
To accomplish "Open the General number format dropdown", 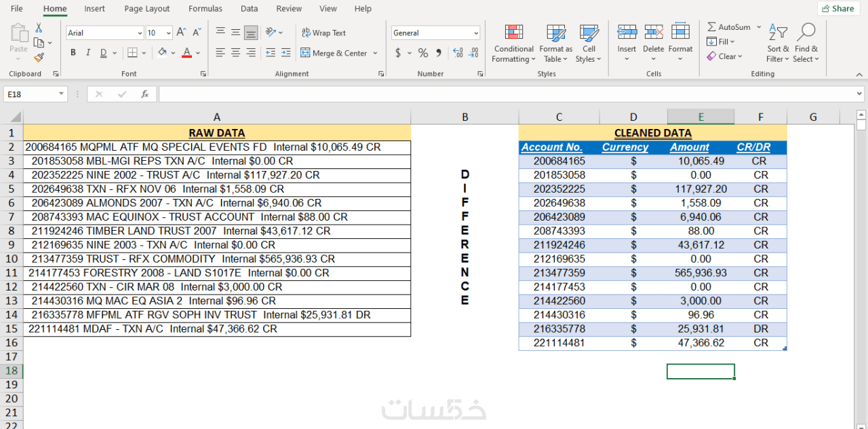I will click(476, 33).
